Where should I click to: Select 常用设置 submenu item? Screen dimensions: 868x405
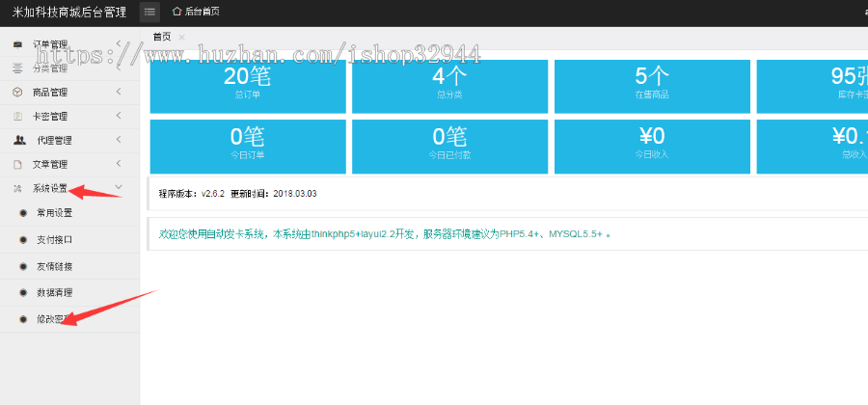pyautogui.click(x=69, y=213)
